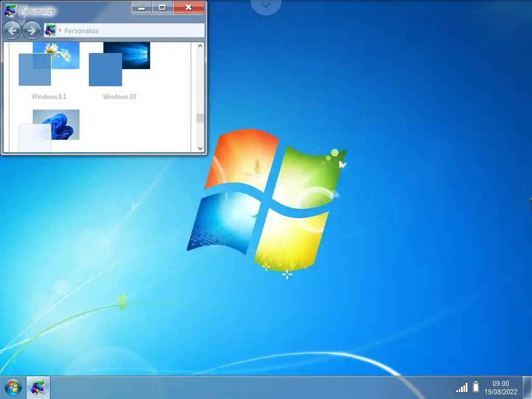Maximize the Personalize window

[163, 7]
